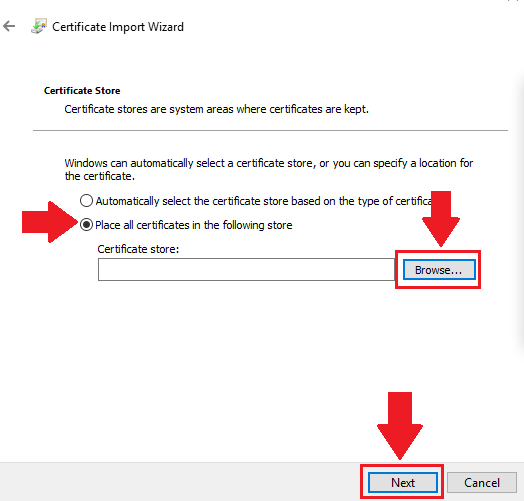
Task: Click the 'Place all certificates in the following store' label
Action: (194, 225)
